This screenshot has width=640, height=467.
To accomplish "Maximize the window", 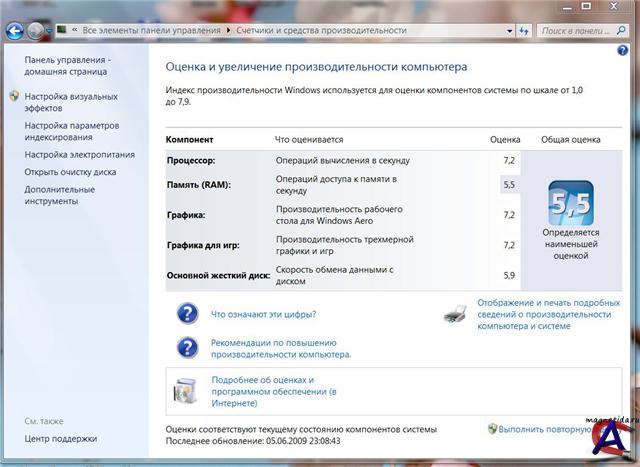I will click(587, 6).
